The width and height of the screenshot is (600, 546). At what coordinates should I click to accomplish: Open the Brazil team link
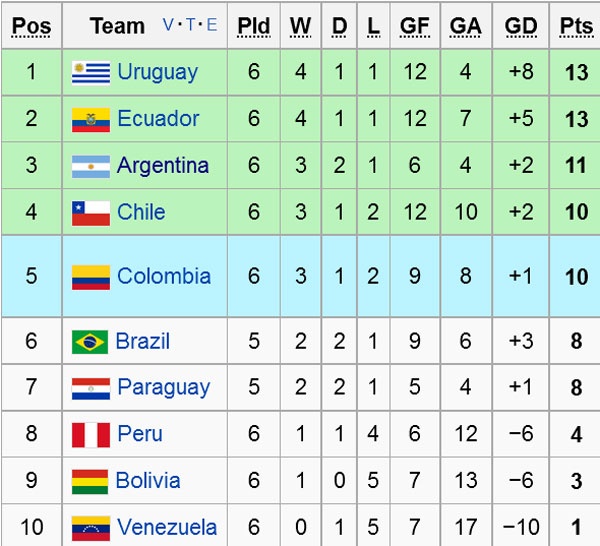(x=143, y=341)
